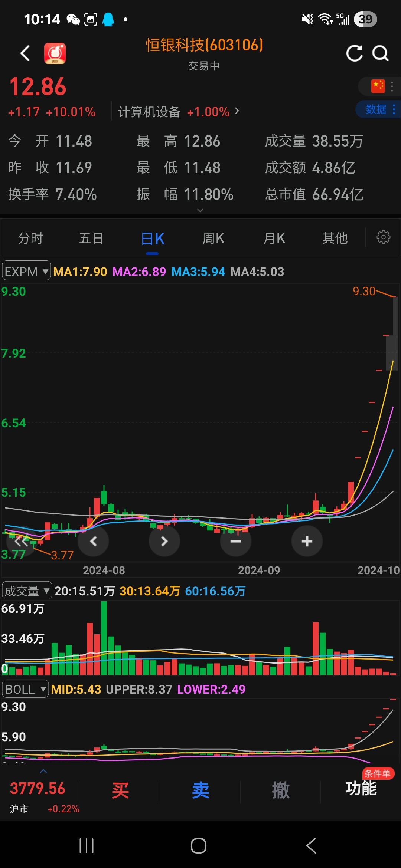Tap Android recent apps navigation button
This screenshot has height=868, width=401.
pos(87,846)
